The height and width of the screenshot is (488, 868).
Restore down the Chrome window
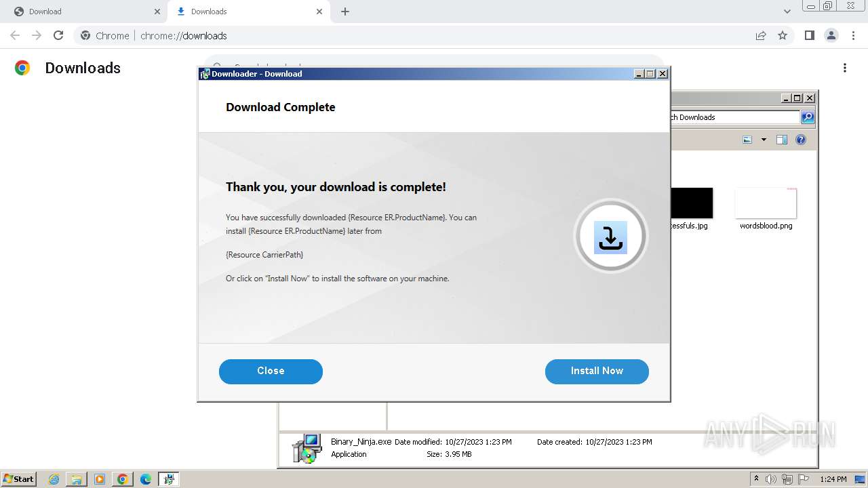click(828, 5)
